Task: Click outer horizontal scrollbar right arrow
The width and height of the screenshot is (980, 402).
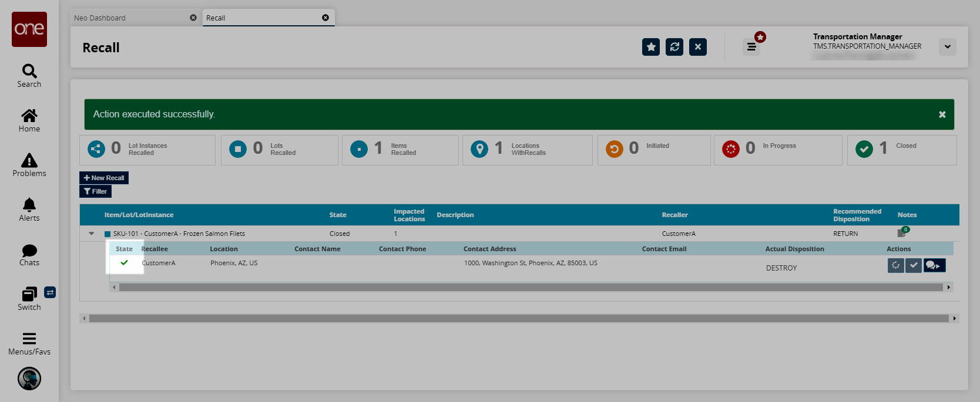Action: (955, 318)
